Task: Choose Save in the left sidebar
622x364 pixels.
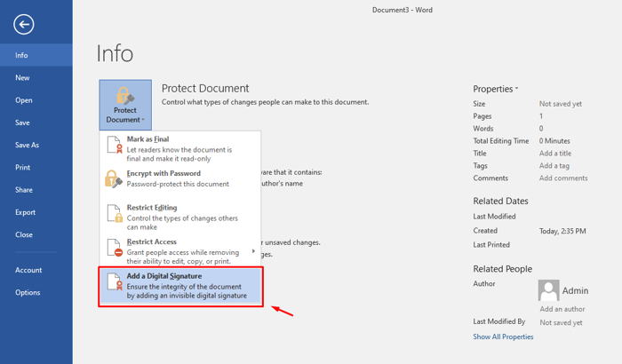Action: click(x=36, y=123)
